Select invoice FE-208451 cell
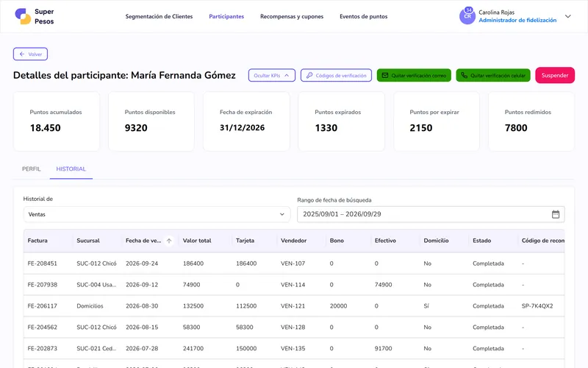Viewport: 588px width, 368px height. [43, 263]
